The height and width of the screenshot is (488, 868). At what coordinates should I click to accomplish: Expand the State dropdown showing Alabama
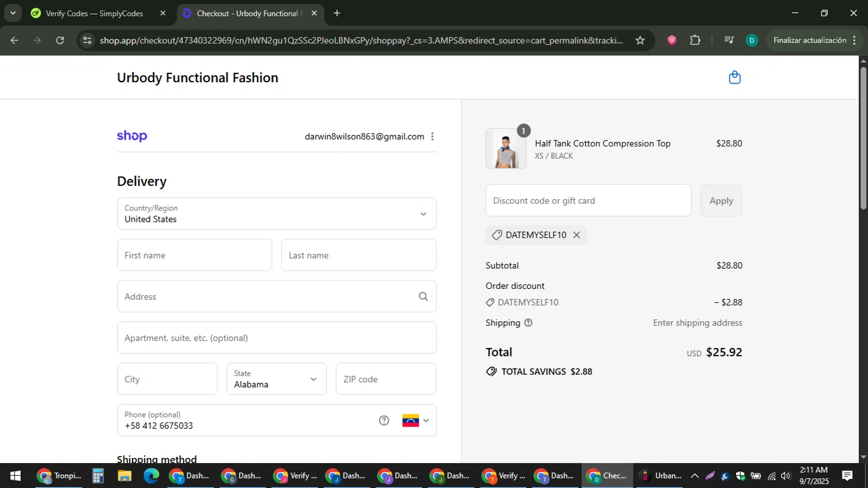click(x=277, y=379)
